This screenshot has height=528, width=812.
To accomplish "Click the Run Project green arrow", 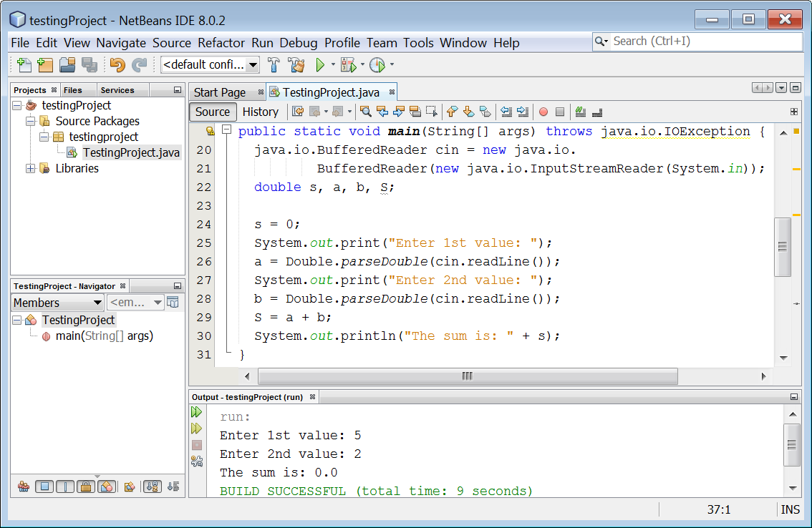I will [x=320, y=64].
